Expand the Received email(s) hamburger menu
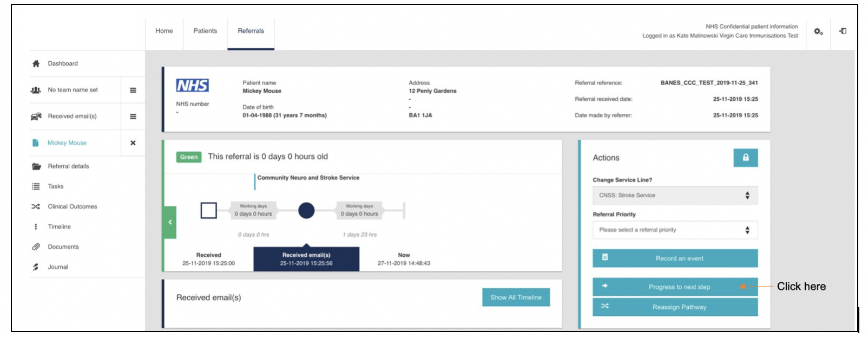The height and width of the screenshot is (337, 868). coord(133,116)
